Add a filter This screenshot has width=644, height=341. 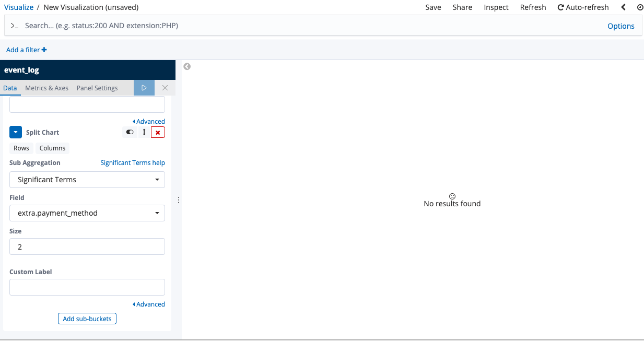click(x=26, y=50)
